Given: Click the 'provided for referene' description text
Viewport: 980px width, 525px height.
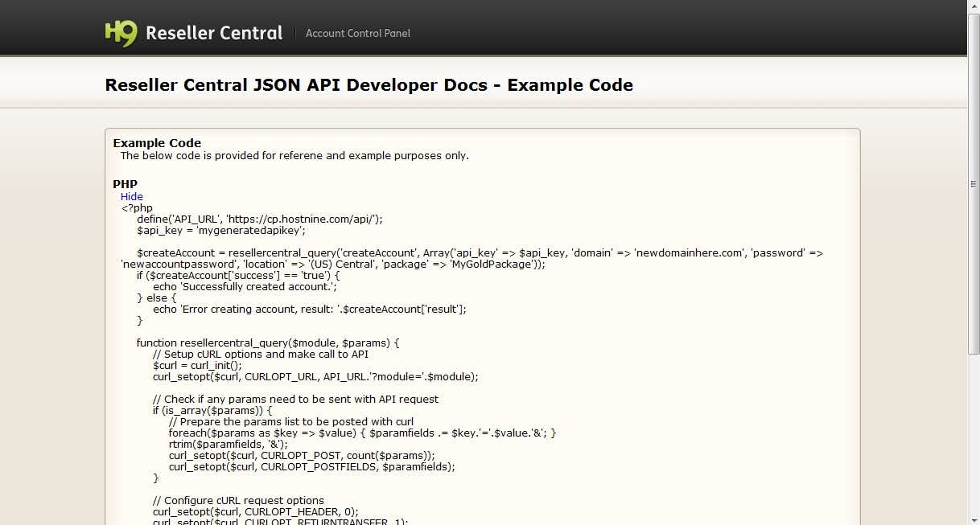Looking at the screenshot, I should (294, 156).
